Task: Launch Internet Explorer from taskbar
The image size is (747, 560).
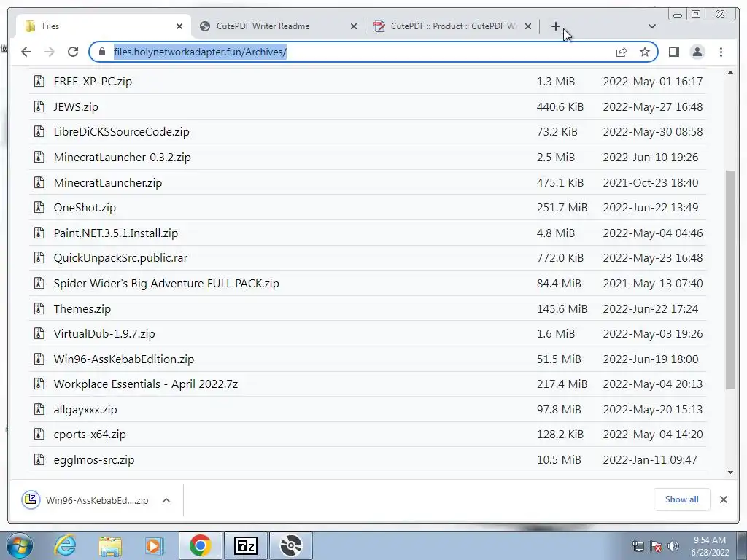Action: click(65, 545)
